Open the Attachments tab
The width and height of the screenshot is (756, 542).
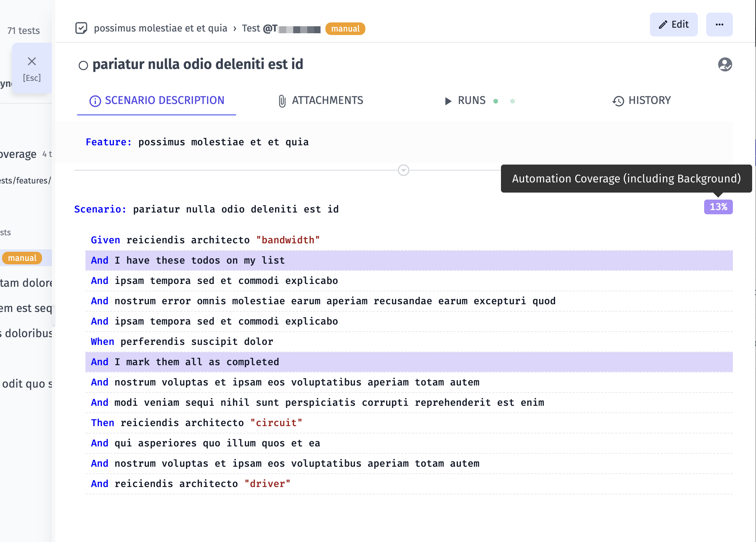(x=321, y=101)
